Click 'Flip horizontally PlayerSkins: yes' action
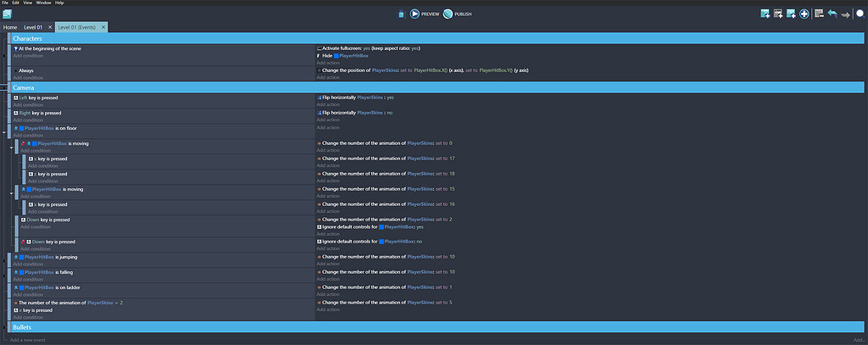The width and height of the screenshot is (868, 345). coord(355,97)
